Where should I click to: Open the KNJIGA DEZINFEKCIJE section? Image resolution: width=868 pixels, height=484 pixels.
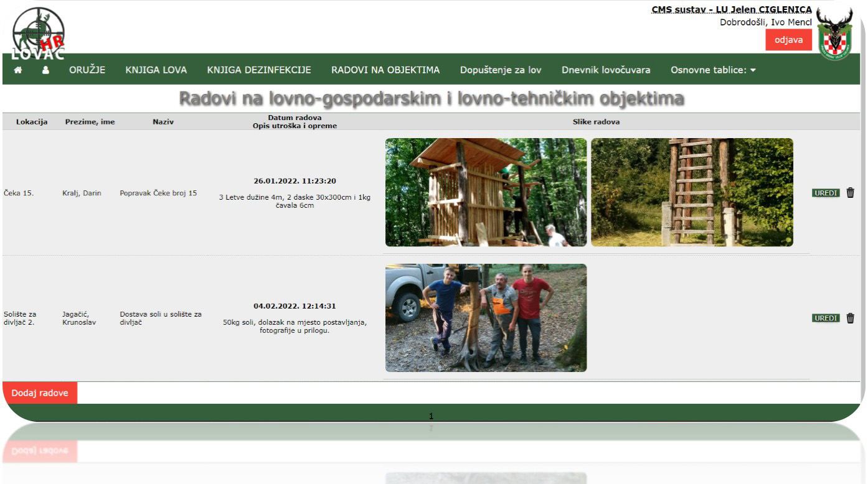[259, 70]
